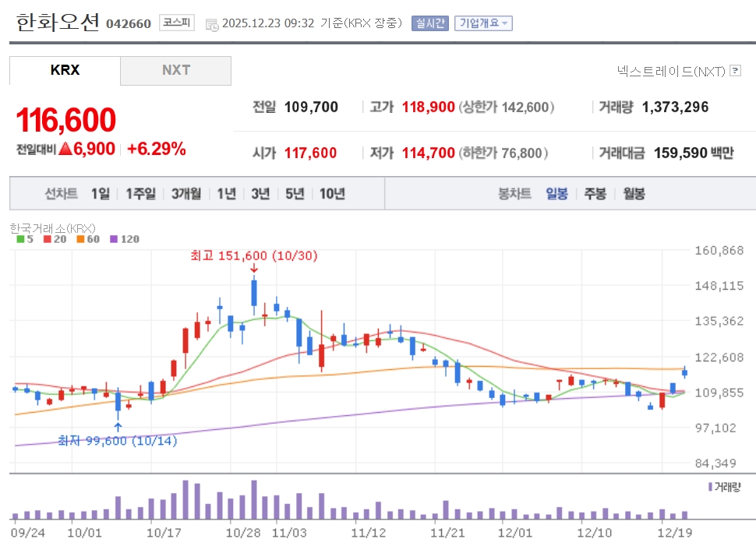The width and height of the screenshot is (756, 553).
Task: Open the 넥스트레이드(NXT) link
Action: (670, 72)
